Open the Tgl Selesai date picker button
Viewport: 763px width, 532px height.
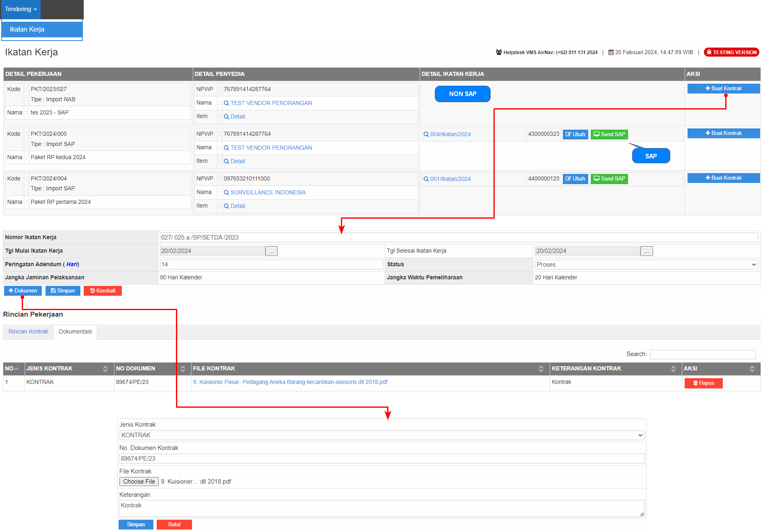pos(646,251)
